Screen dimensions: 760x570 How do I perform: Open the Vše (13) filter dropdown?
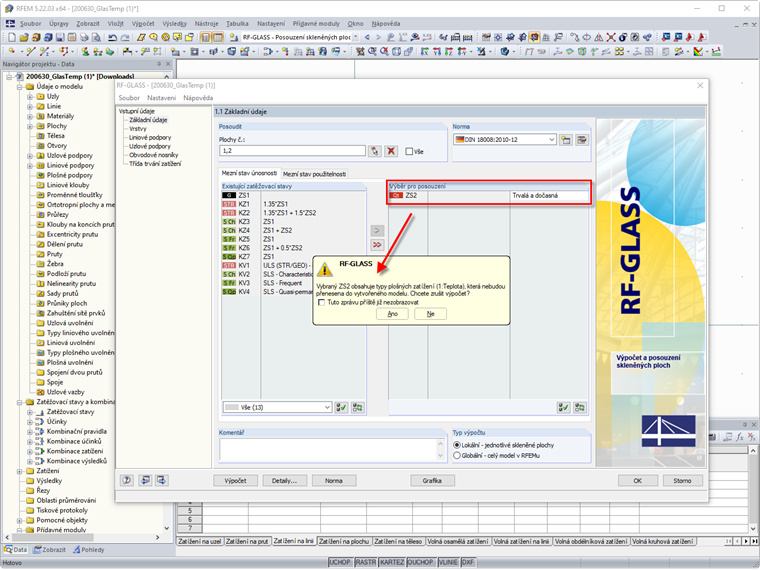tap(327, 408)
